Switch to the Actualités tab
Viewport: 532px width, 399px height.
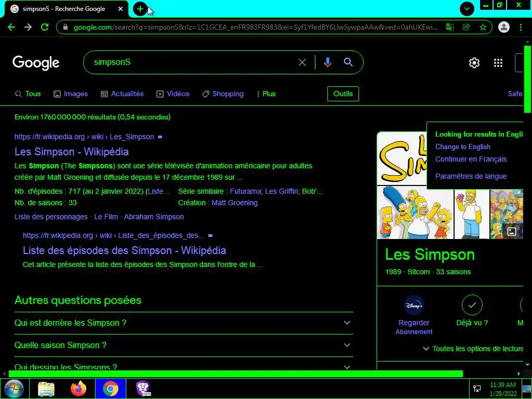(122, 94)
